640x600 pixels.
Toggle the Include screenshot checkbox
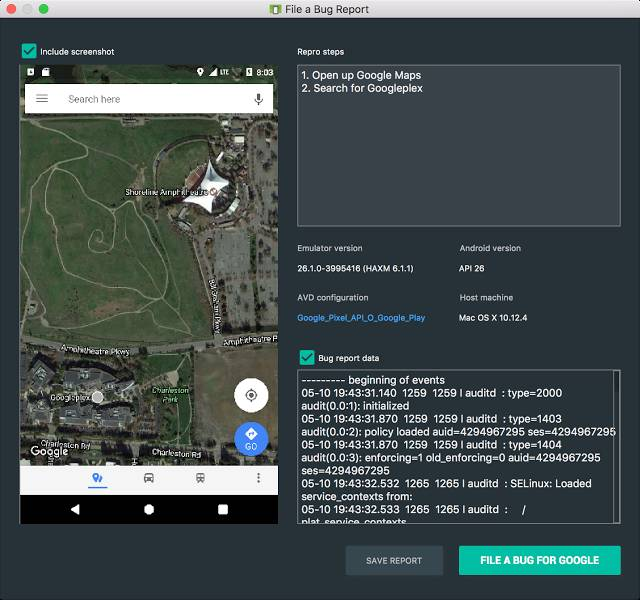29,51
